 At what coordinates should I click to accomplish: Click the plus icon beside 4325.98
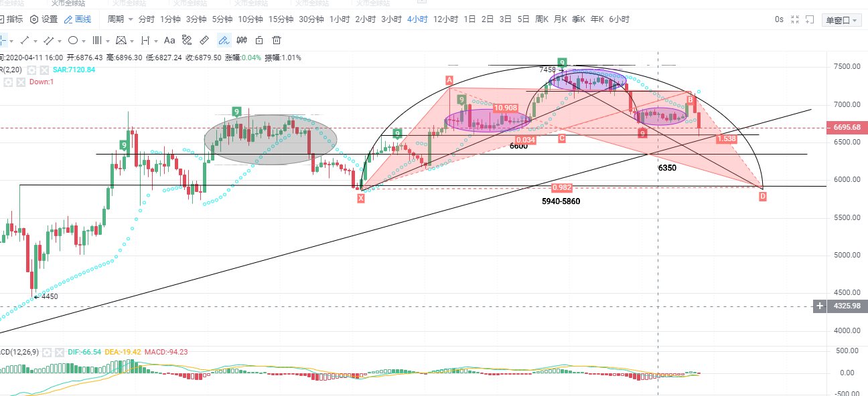tap(820, 306)
